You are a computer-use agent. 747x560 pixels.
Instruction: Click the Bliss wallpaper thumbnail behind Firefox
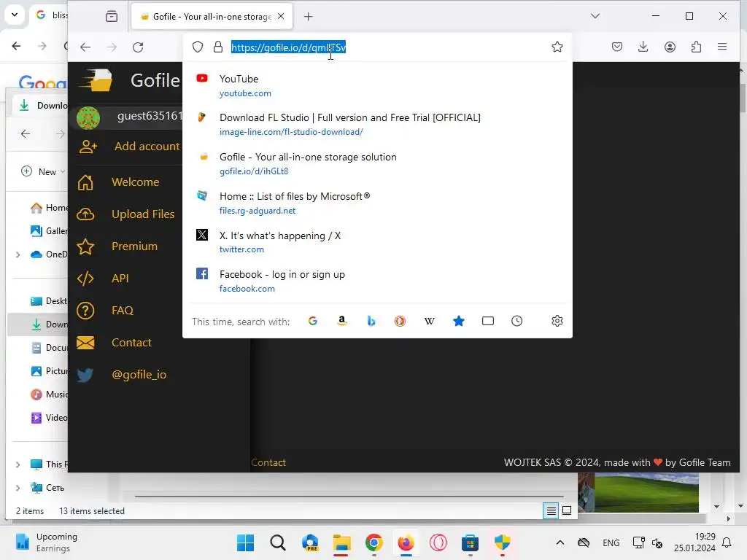click(x=646, y=492)
